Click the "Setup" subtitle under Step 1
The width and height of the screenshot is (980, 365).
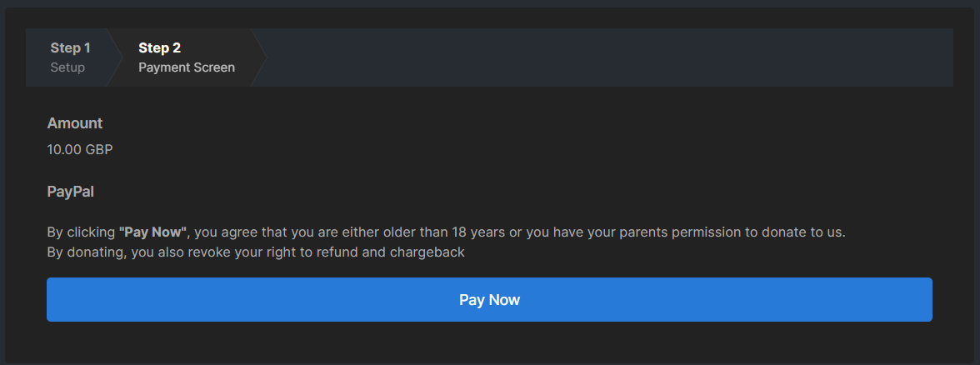click(67, 67)
